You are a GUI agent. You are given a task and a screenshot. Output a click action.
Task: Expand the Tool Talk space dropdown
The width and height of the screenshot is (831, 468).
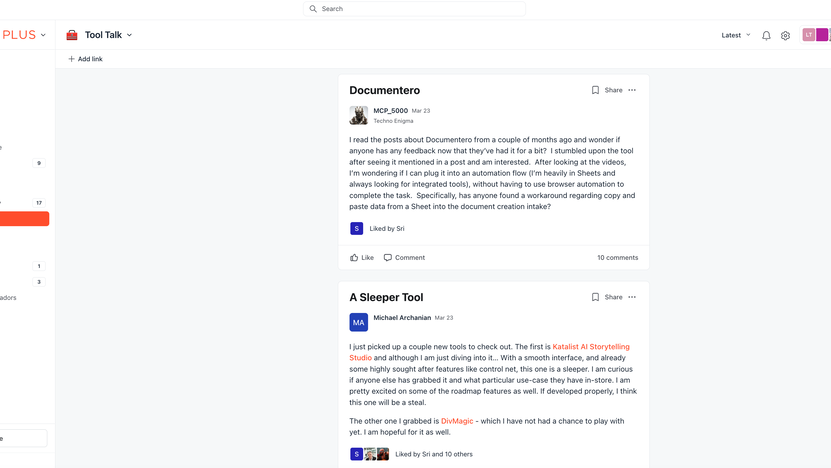(129, 35)
